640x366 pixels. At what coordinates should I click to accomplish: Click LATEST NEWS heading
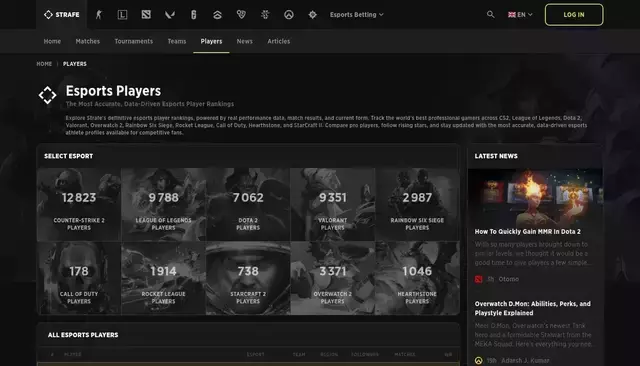pyautogui.click(x=496, y=156)
